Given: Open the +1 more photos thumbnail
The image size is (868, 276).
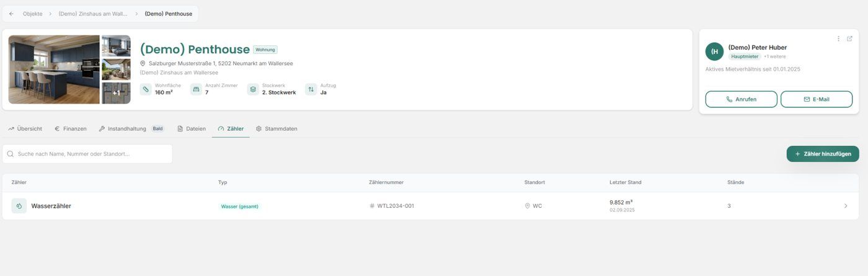Looking at the screenshot, I should (116, 93).
